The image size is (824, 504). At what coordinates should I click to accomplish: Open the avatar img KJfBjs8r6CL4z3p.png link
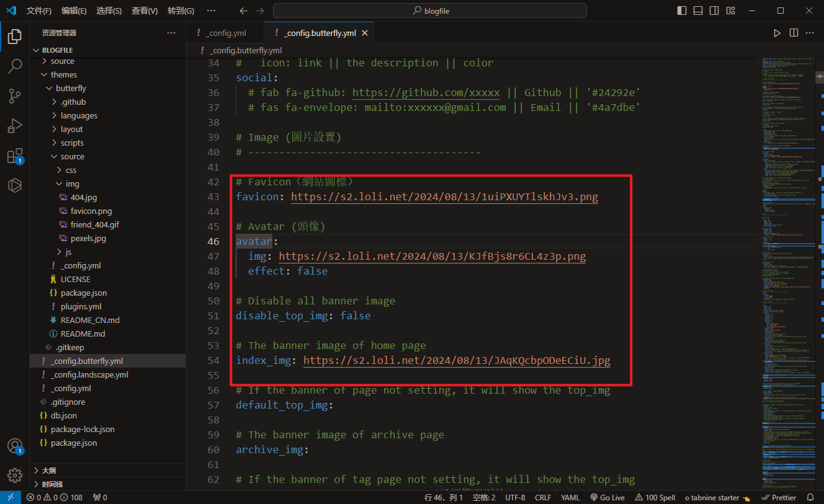(x=432, y=257)
